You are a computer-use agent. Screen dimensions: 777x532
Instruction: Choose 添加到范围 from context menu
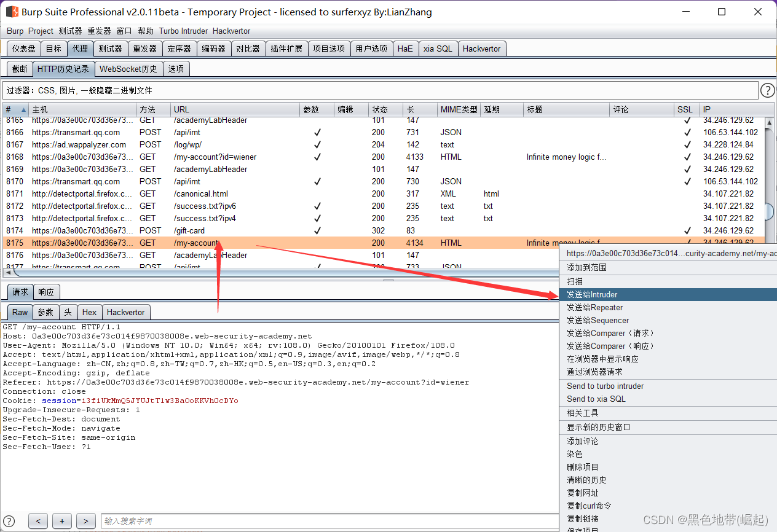[x=668, y=267]
